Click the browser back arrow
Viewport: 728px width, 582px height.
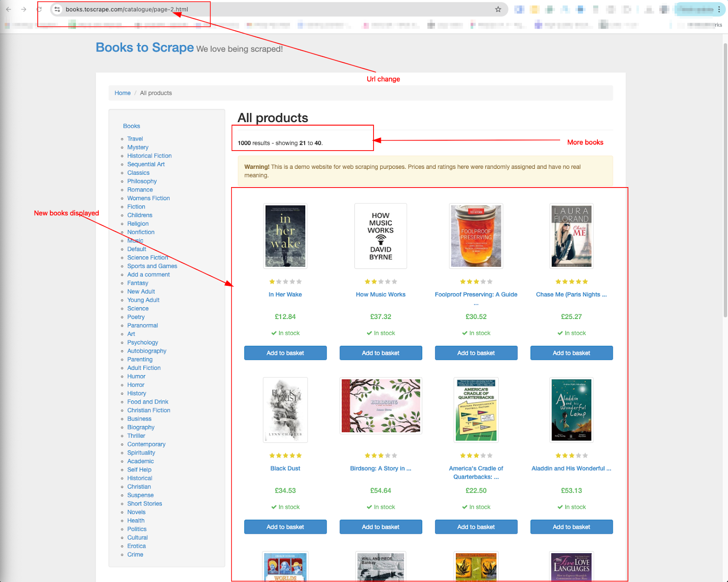pyautogui.click(x=8, y=9)
